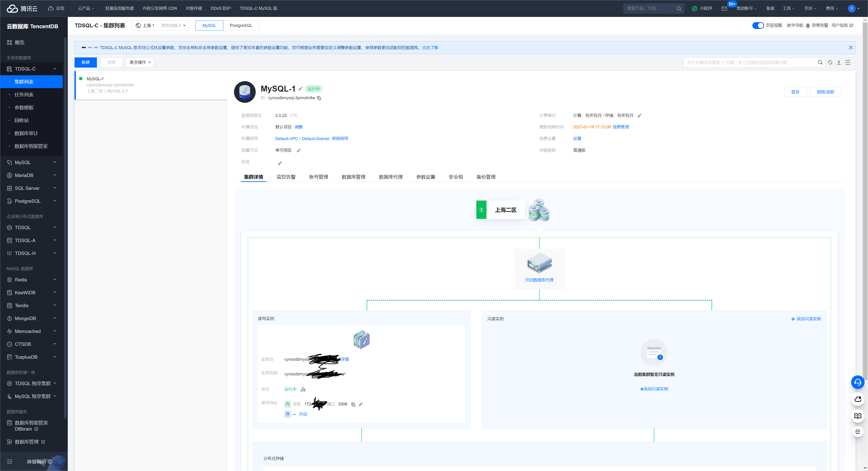
Task: Close the blue notice banner
Action: [x=850, y=47]
